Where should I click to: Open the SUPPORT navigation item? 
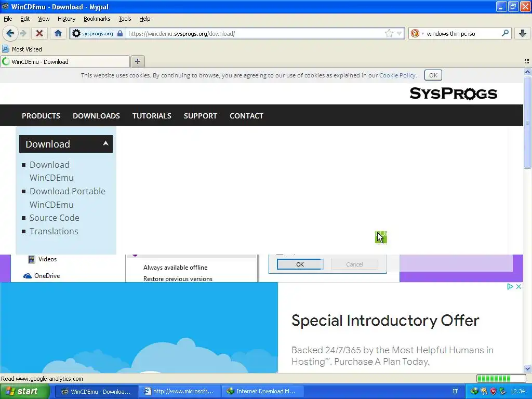tap(200, 116)
